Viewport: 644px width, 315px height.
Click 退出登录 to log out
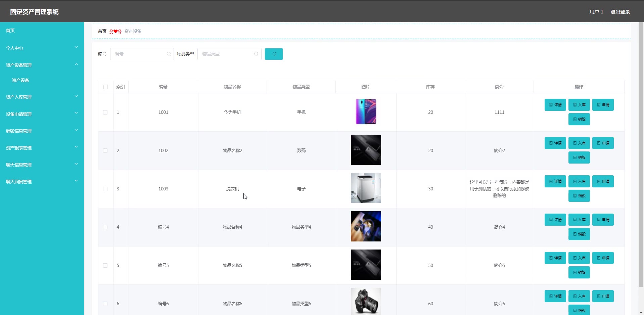click(620, 12)
